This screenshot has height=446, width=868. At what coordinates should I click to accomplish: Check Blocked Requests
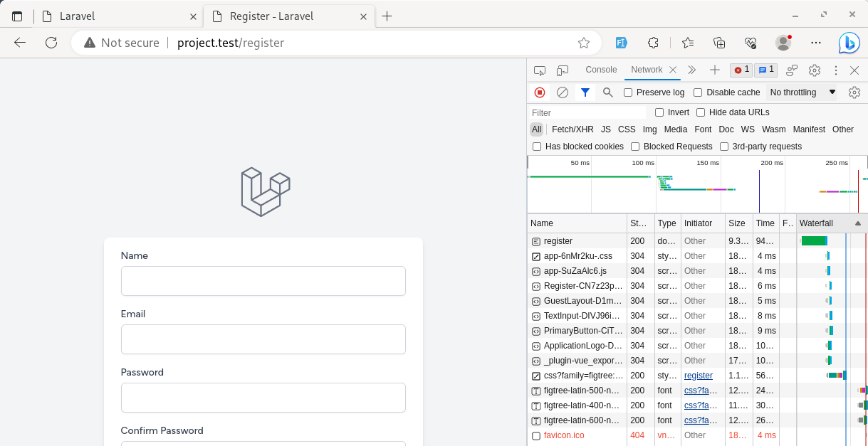pyautogui.click(x=635, y=147)
